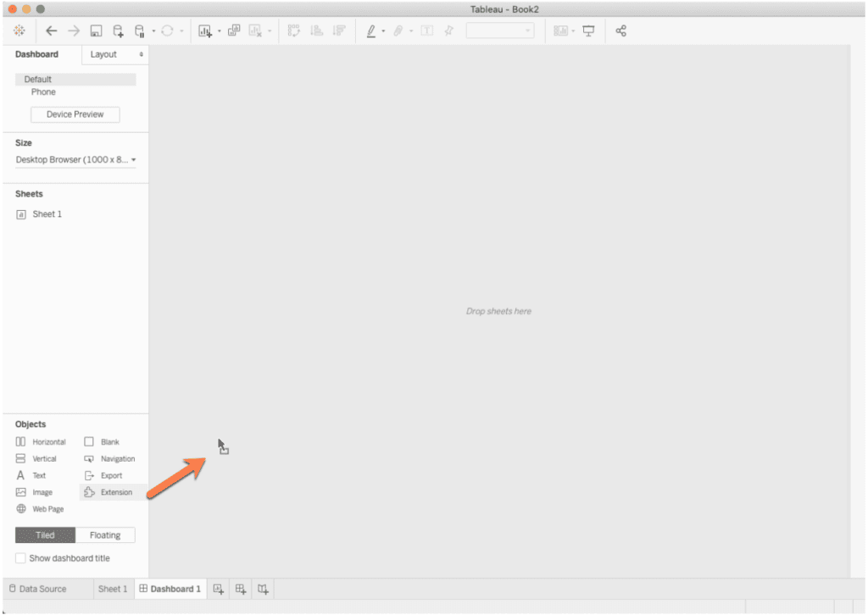Click the Tableau logo start page icon
This screenshot has width=868, height=615.
pos(19,31)
